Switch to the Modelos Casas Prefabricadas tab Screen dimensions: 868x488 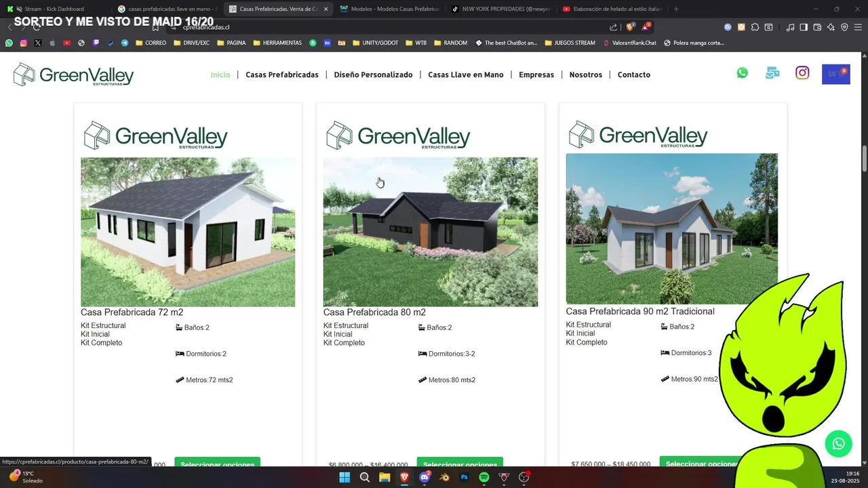click(x=389, y=9)
